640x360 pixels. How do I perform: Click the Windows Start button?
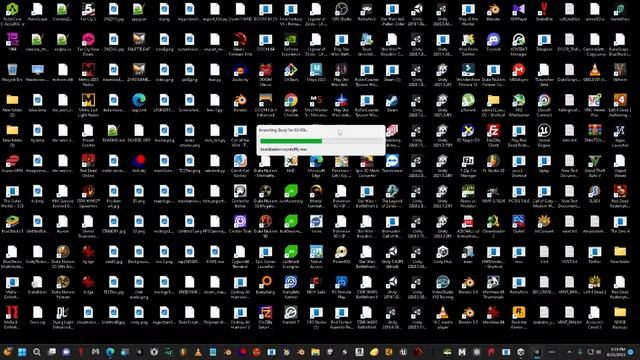click(22, 352)
